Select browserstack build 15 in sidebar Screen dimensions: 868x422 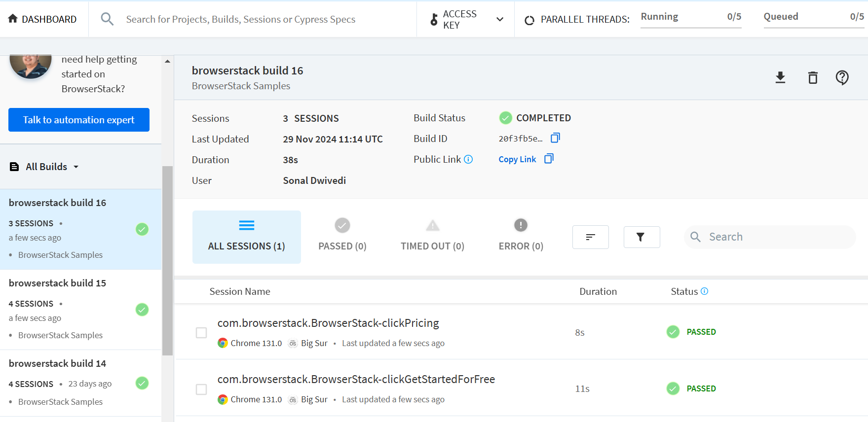[x=80, y=310]
